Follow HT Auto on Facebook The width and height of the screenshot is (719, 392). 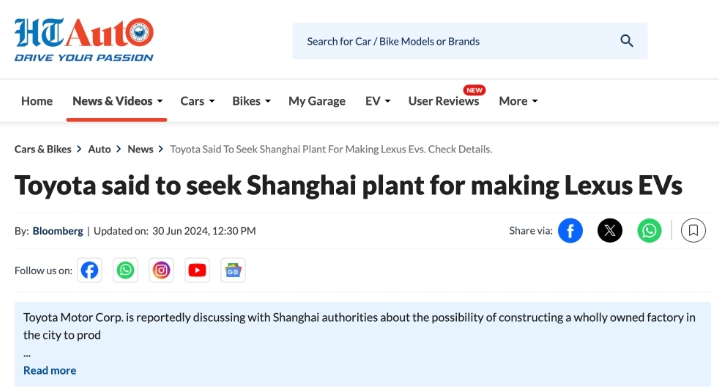point(89,271)
